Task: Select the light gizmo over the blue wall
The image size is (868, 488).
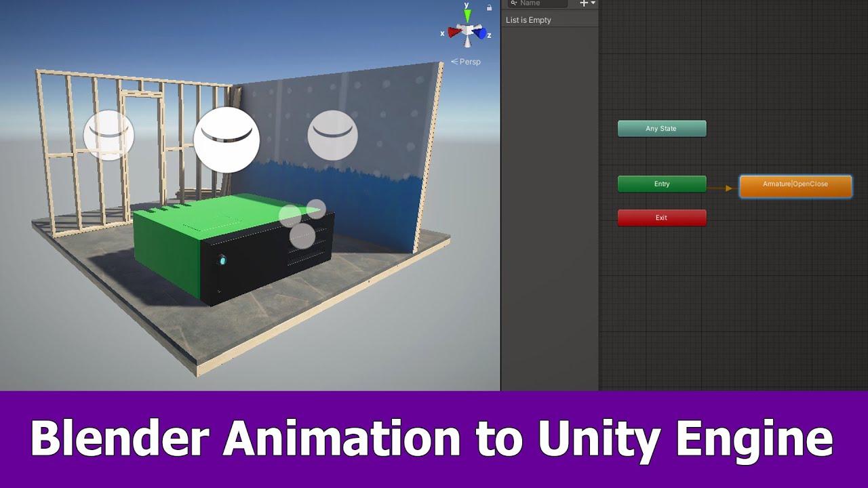Action: 332,136
